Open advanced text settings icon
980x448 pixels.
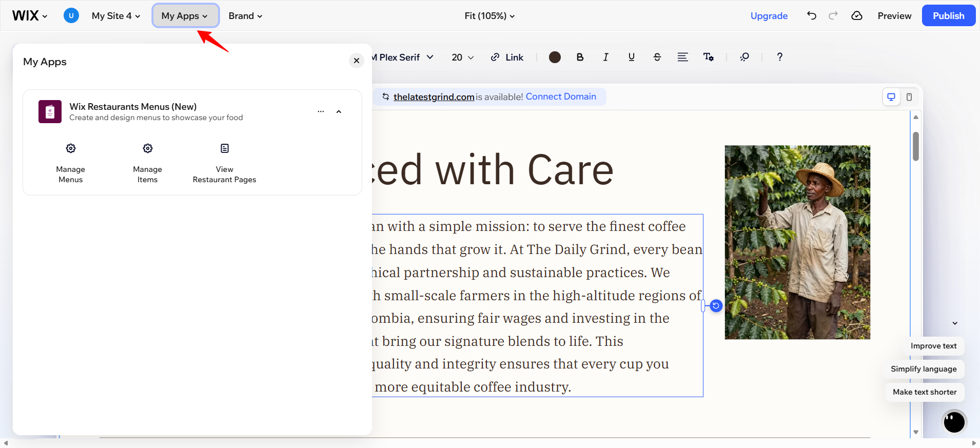(709, 57)
